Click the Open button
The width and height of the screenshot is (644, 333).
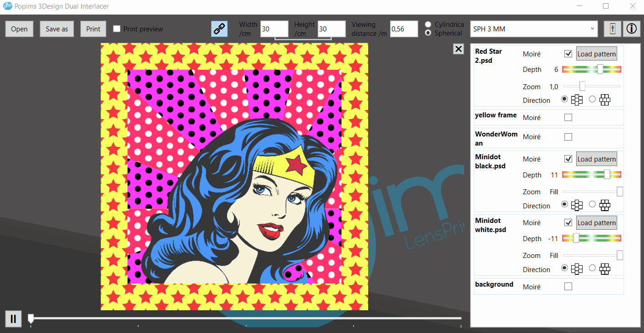19,29
